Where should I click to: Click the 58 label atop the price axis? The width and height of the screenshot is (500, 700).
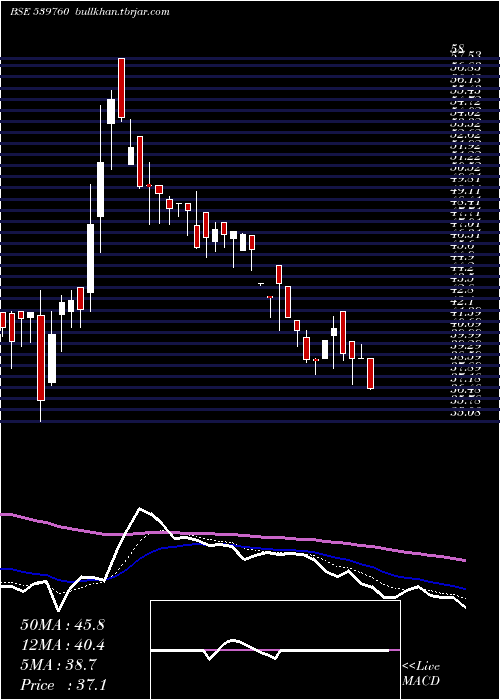click(458, 48)
